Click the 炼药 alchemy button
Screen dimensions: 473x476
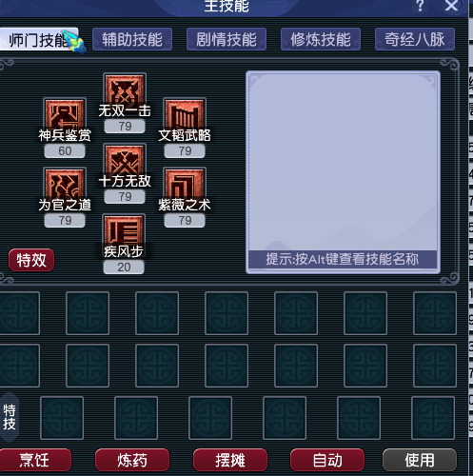pos(132,460)
